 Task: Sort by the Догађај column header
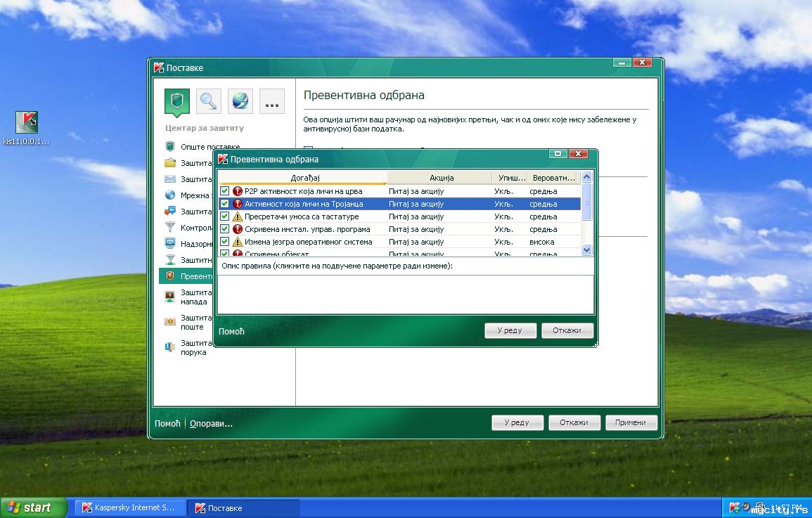pos(303,178)
